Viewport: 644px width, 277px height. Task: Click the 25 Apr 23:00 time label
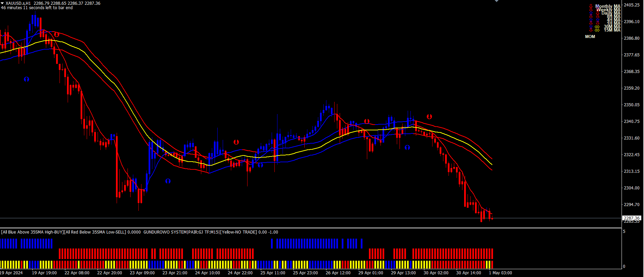[305, 273]
